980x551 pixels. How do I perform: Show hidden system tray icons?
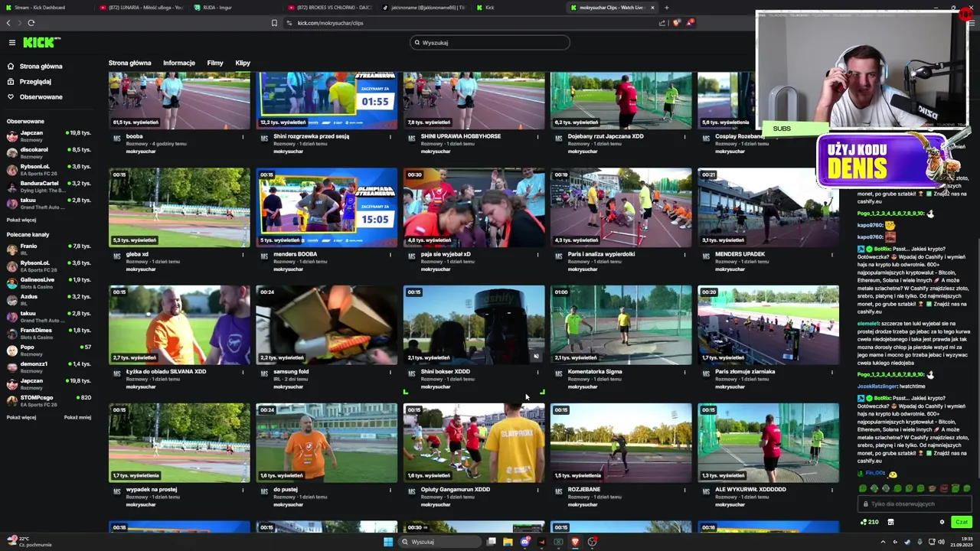[883, 542]
